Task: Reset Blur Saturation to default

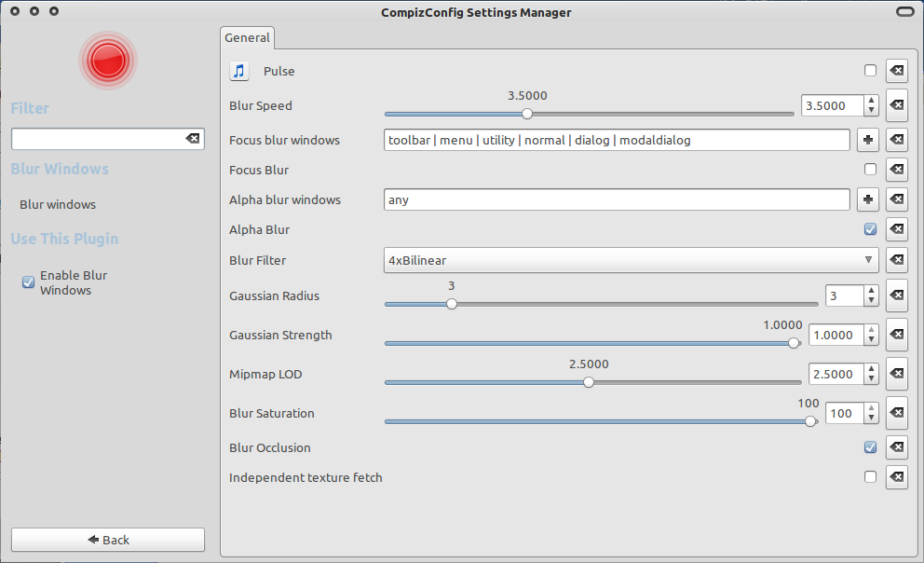Action: click(x=896, y=413)
